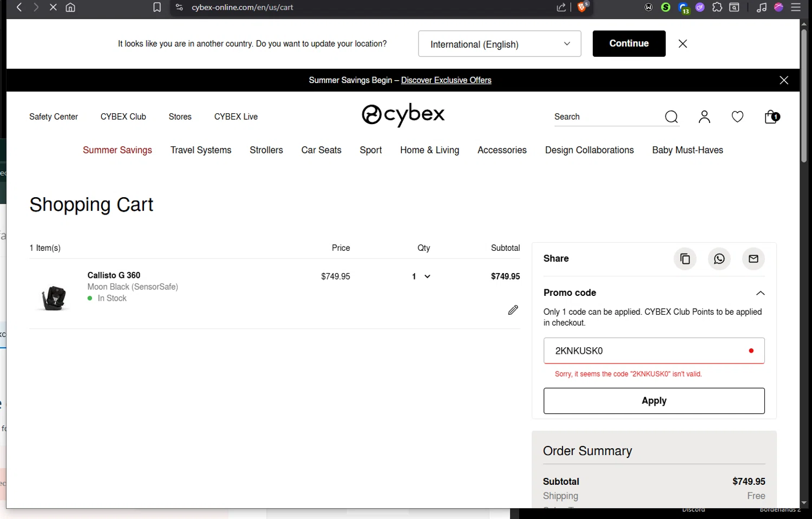Click the Order Summary heading
This screenshot has height=519, width=812.
tap(587, 451)
